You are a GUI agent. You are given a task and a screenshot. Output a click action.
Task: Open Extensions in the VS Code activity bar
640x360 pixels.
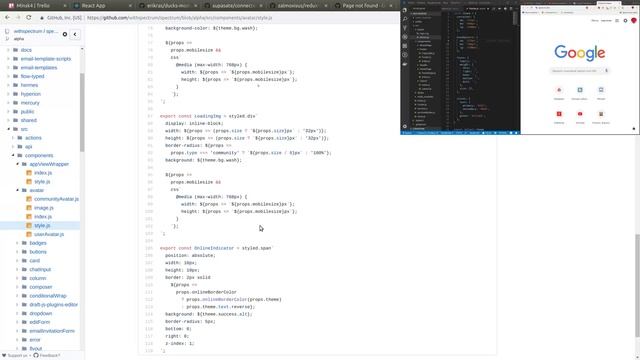pyautogui.click(x=405, y=46)
